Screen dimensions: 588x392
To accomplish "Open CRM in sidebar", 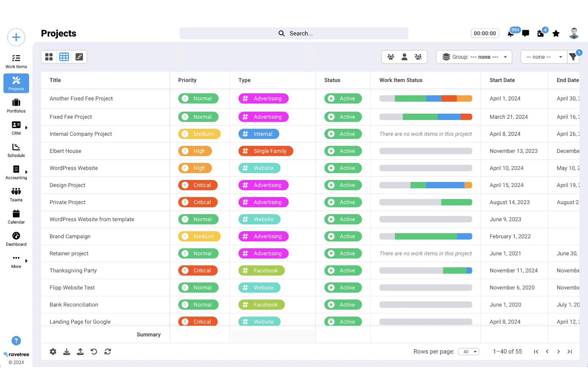I will tap(16, 128).
